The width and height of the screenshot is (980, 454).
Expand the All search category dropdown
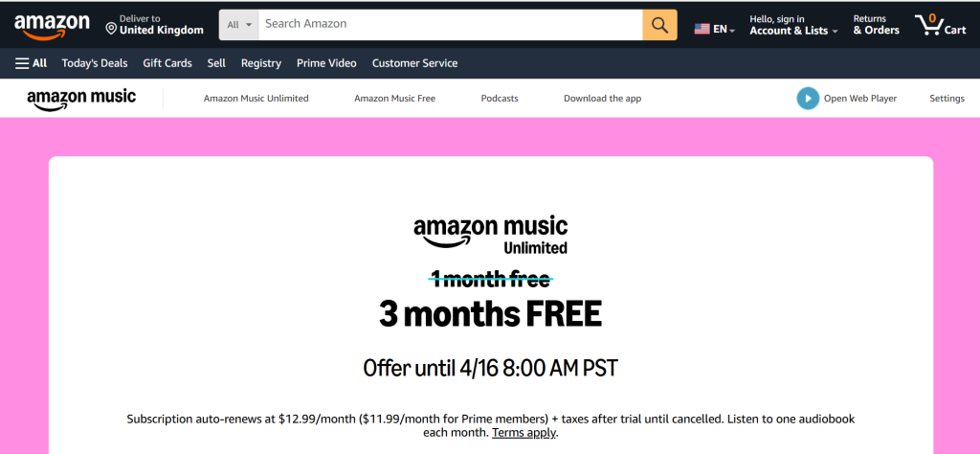tap(239, 25)
